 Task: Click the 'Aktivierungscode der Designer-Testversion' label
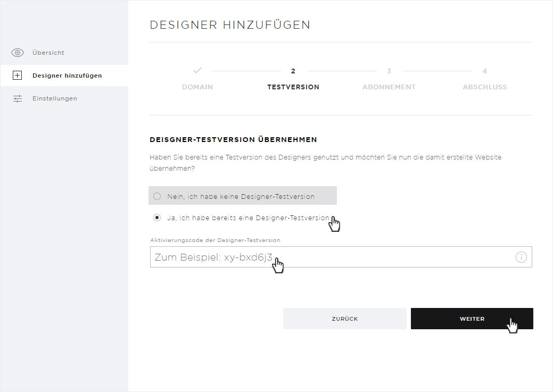(215, 240)
